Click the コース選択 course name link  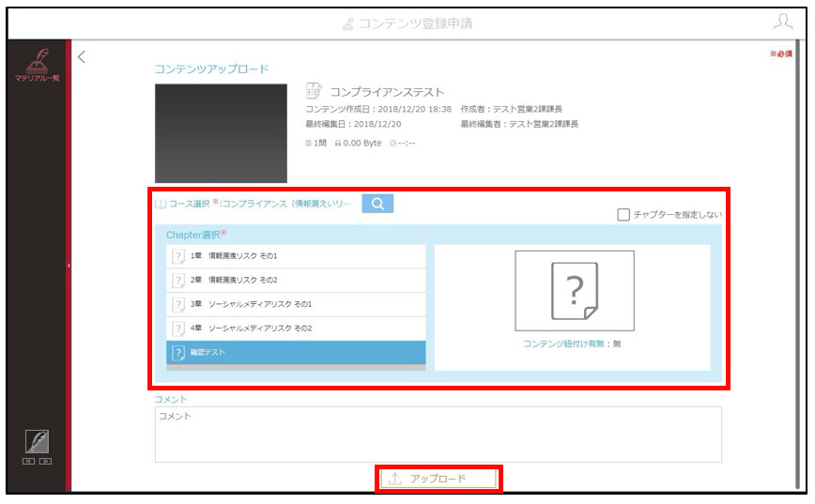click(x=286, y=204)
